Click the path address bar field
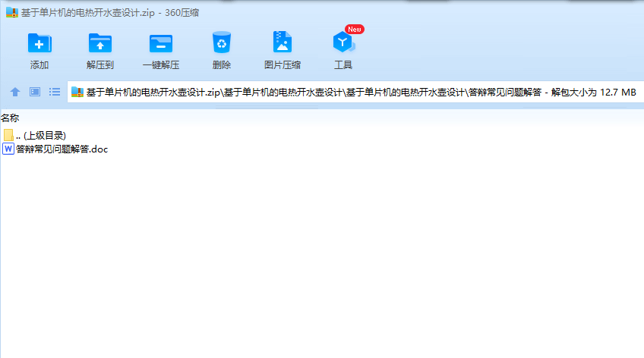This screenshot has height=358, width=644. [x=355, y=93]
